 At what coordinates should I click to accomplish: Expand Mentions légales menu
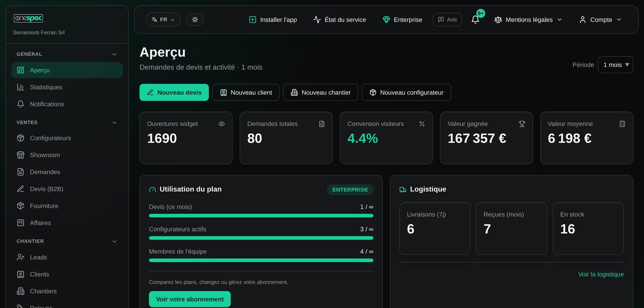coord(528,20)
